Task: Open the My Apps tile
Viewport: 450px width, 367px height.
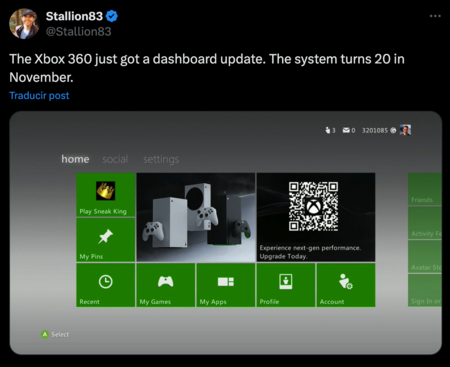Action: [x=226, y=285]
